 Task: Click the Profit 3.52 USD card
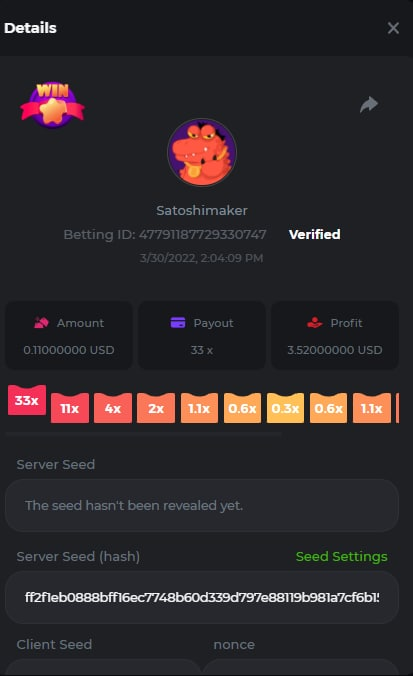[335, 335]
